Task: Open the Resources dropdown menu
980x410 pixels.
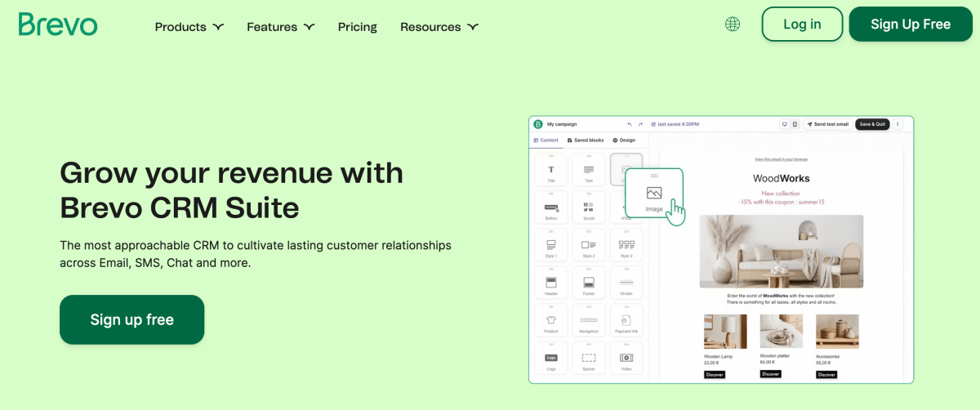Action: click(x=439, y=27)
